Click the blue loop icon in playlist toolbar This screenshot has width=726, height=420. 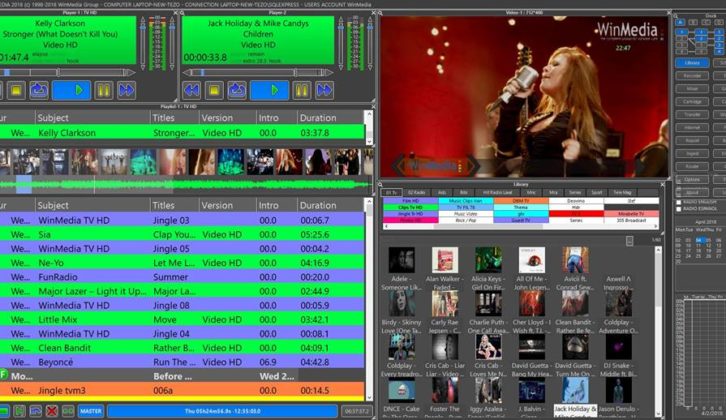(35, 411)
